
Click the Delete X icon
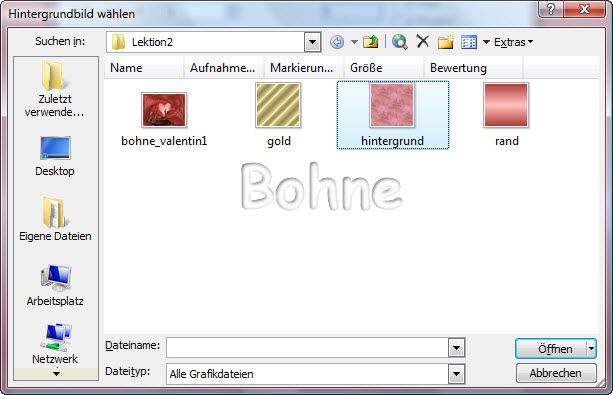click(423, 41)
